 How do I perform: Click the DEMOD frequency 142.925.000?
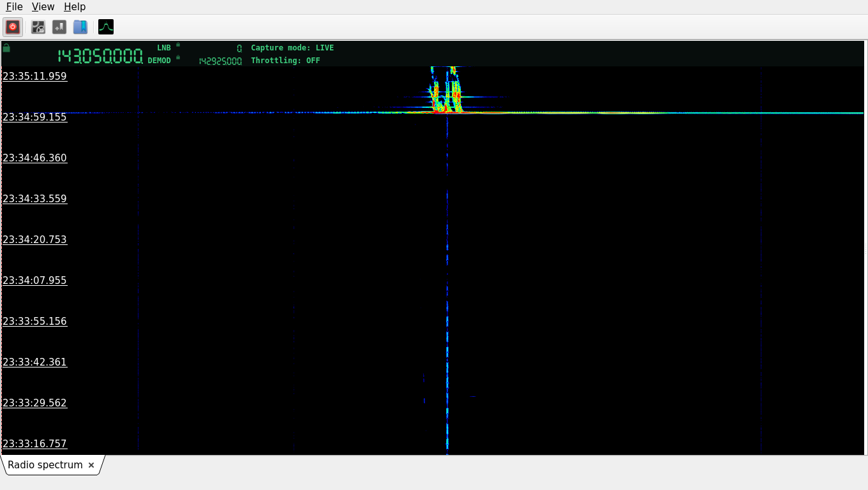point(220,61)
